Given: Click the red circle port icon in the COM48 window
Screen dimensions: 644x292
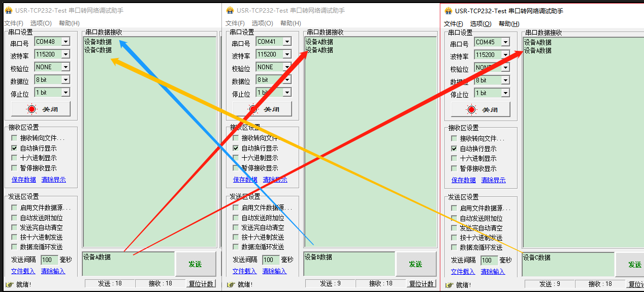Looking at the screenshot, I should coord(33,109).
